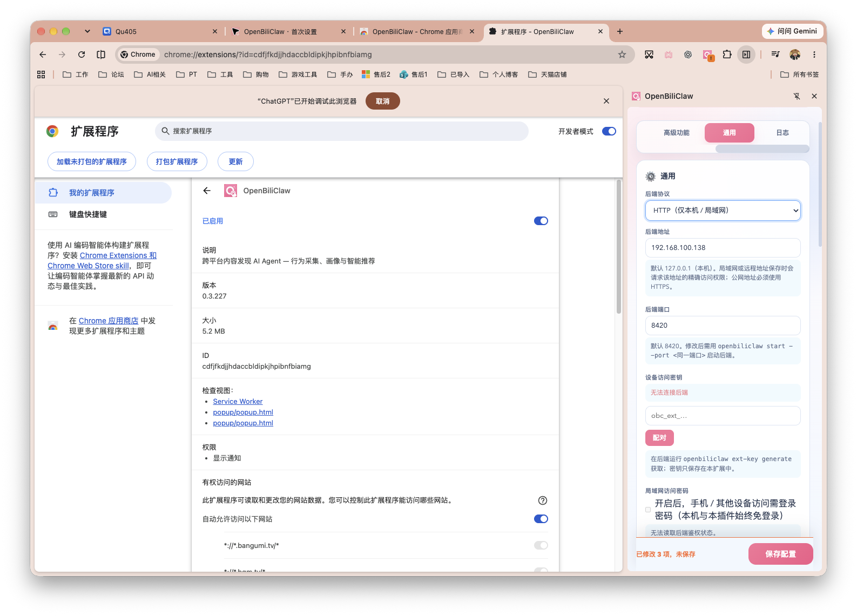Open the Extensions puzzle icon in the toolbar
857x616 pixels.
[727, 55]
